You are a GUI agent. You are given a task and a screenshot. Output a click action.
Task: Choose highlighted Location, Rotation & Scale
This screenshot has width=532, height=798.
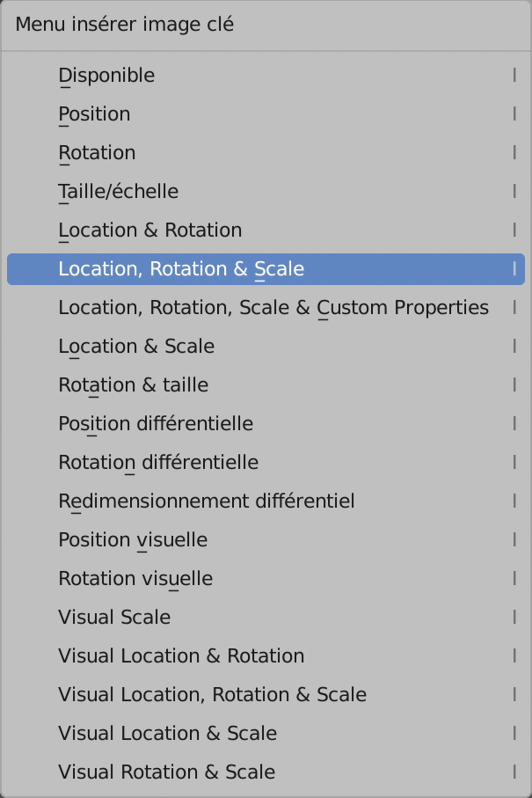tap(181, 269)
